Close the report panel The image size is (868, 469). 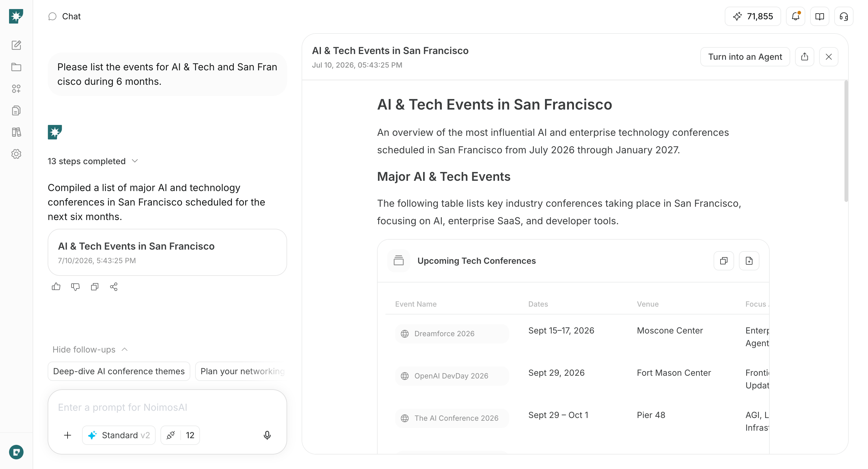[x=828, y=57]
